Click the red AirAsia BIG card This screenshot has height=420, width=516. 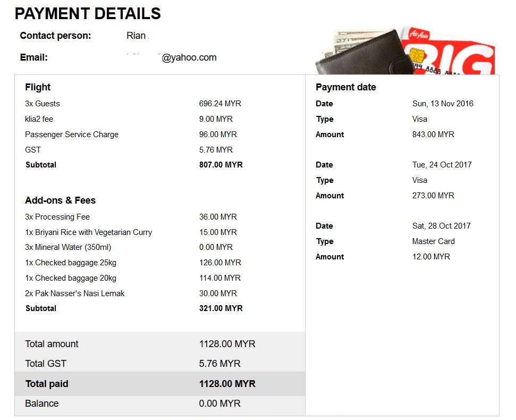click(x=457, y=53)
